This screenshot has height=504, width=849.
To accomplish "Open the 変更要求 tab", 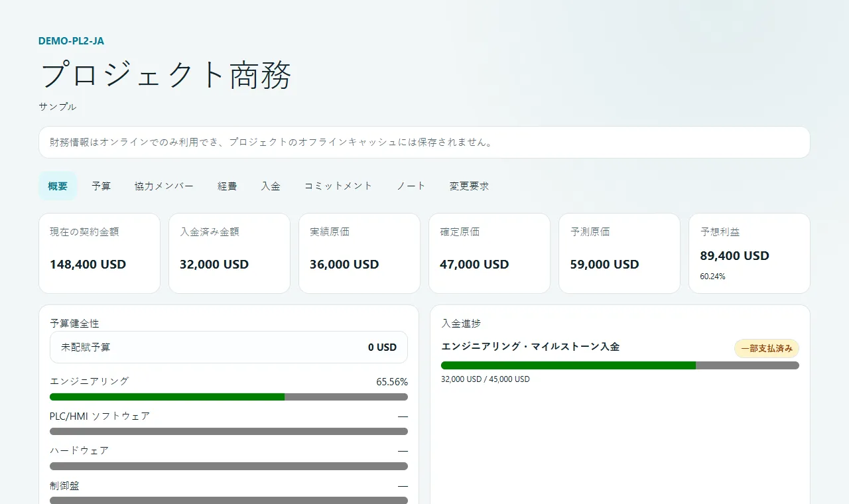I will 470,186.
